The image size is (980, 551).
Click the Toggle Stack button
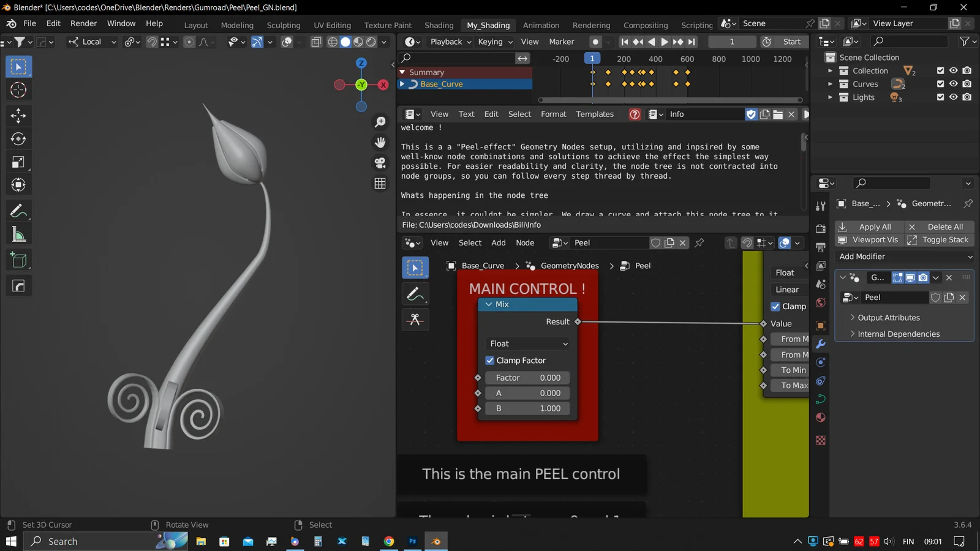pyautogui.click(x=945, y=239)
